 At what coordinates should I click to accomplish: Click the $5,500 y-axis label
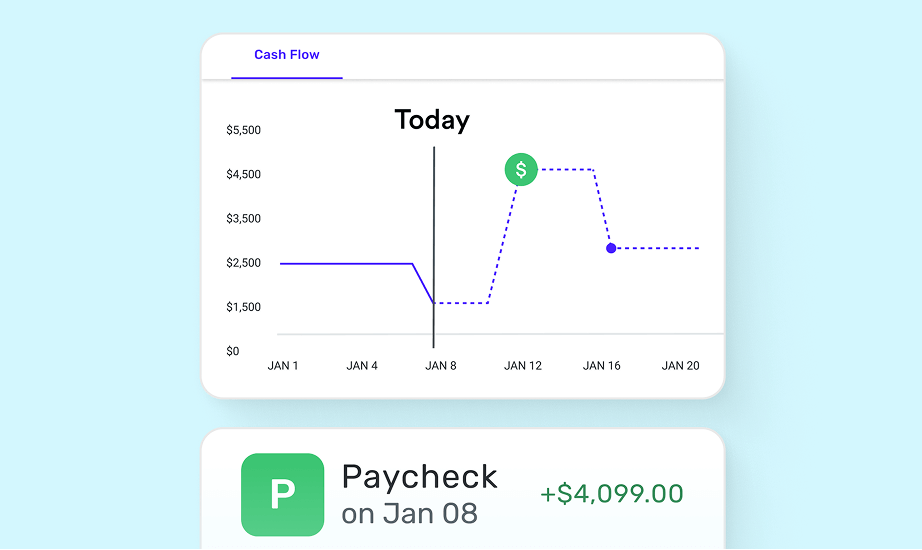point(243,130)
